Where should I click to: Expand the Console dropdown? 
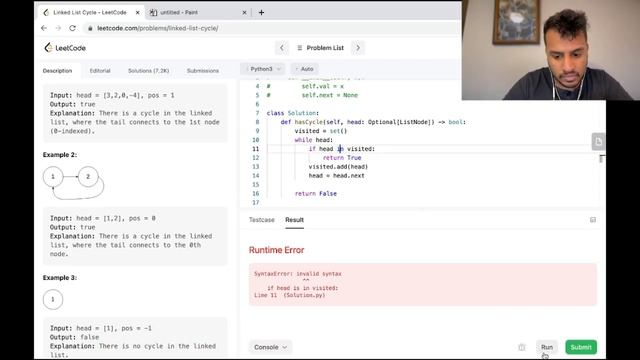point(270,347)
